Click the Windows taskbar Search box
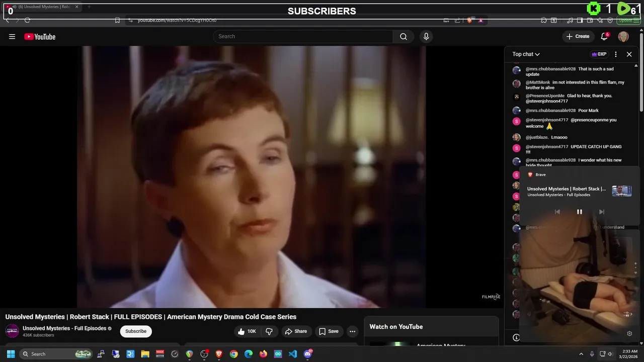The image size is (644, 362). coord(56,354)
